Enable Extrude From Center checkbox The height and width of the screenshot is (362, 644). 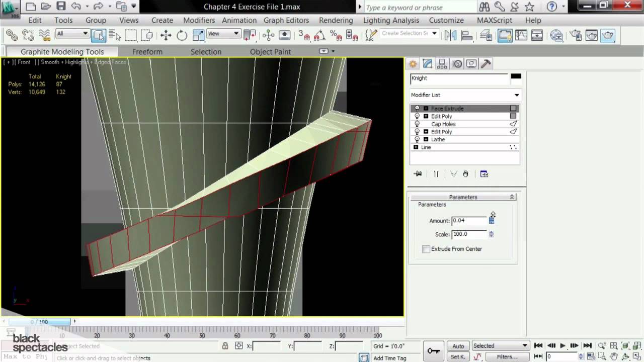(x=426, y=249)
